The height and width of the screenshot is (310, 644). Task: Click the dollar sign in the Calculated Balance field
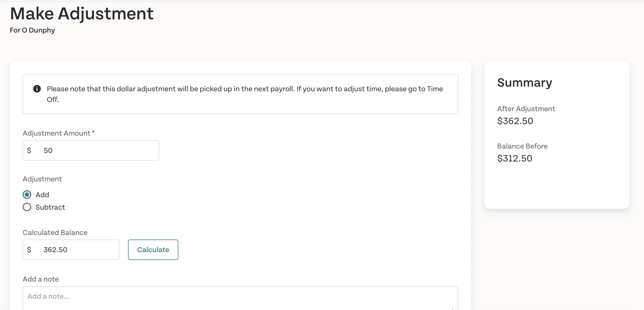[29, 250]
